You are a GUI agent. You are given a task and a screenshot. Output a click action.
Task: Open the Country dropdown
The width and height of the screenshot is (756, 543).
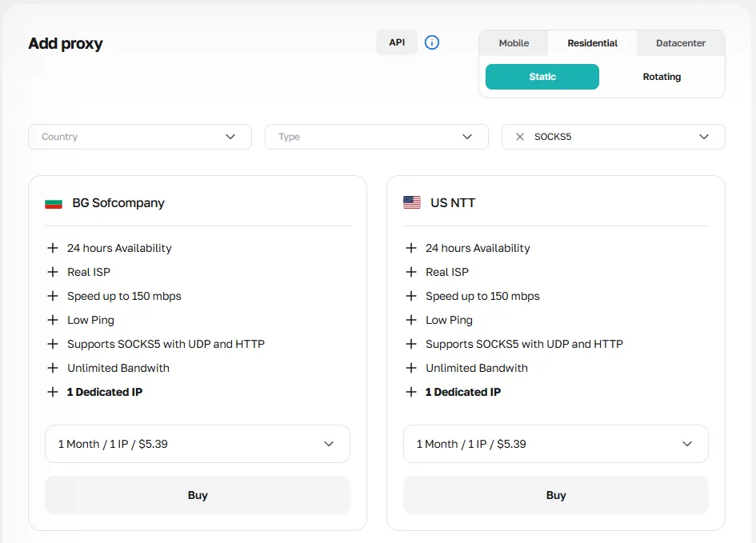coord(140,137)
